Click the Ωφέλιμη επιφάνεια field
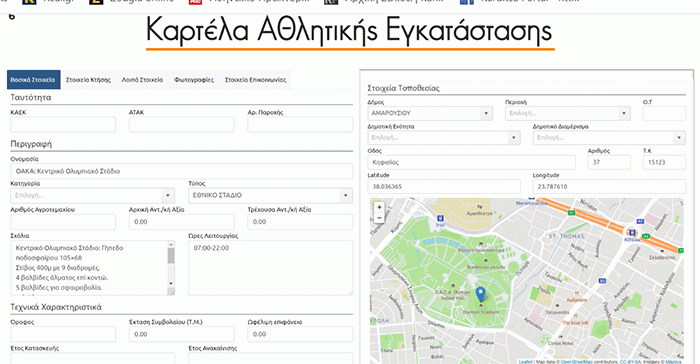Viewport: 700px width, 364px height. point(300,334)
